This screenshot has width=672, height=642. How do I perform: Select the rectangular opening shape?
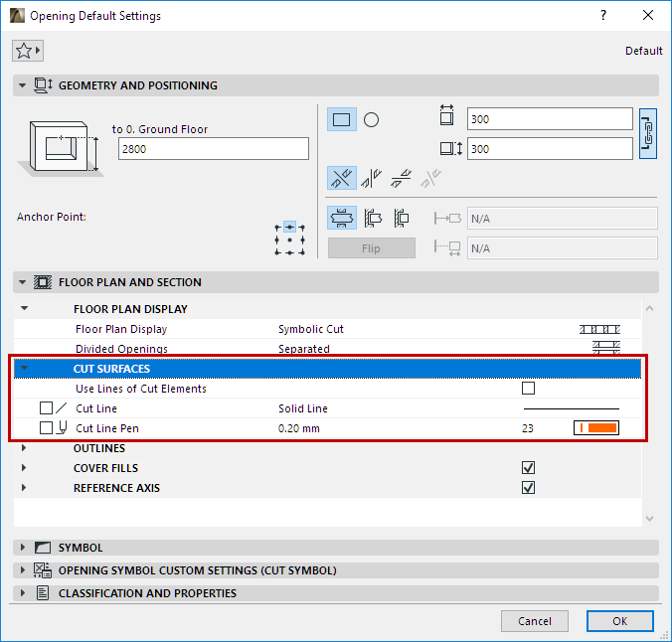pos(342,119)
